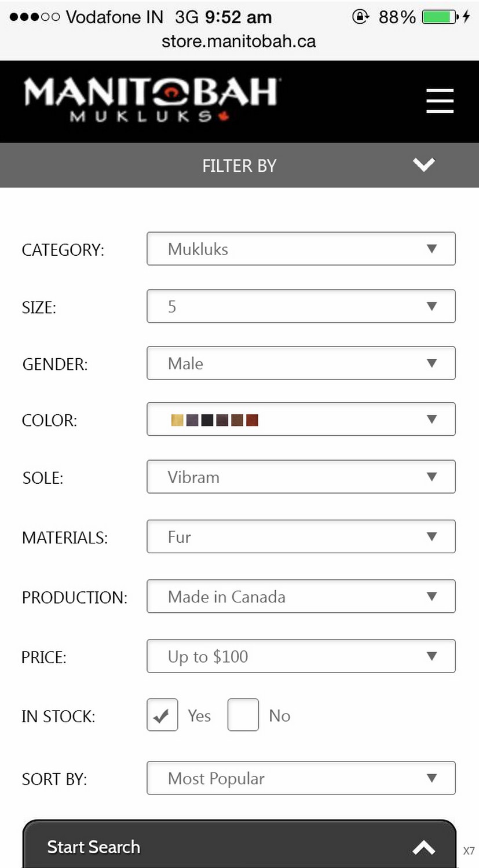The height and width of the screenshot is (868, 479).
Task: Click the Manitobah Mukluks logo
Action: click(x=151, y=100)
